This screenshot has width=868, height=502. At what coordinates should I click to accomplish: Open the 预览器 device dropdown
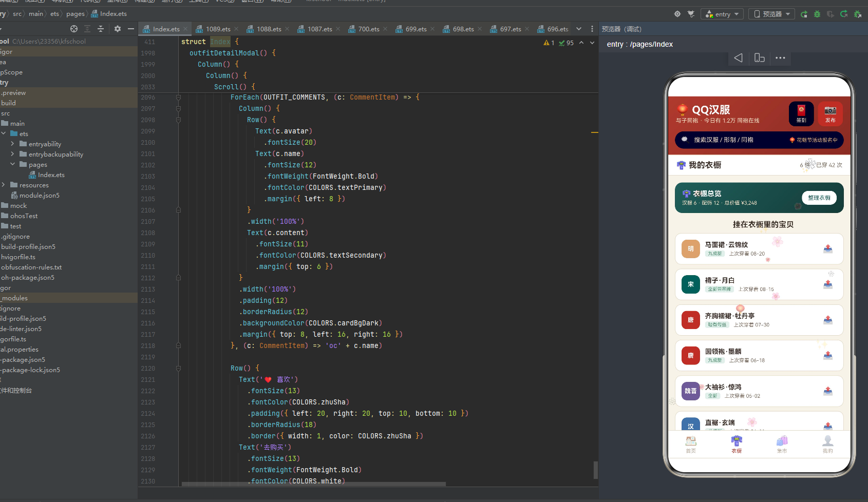tap(771, 14)
